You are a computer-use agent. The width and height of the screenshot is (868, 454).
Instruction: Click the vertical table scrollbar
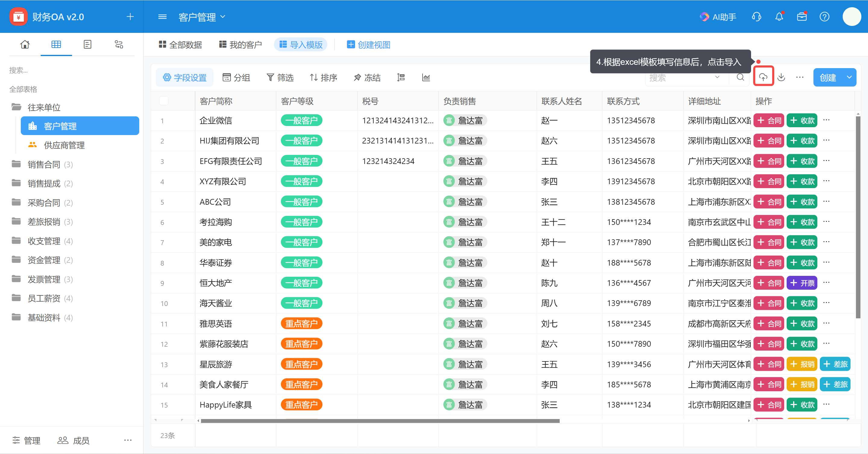click(x=858, y=217)
